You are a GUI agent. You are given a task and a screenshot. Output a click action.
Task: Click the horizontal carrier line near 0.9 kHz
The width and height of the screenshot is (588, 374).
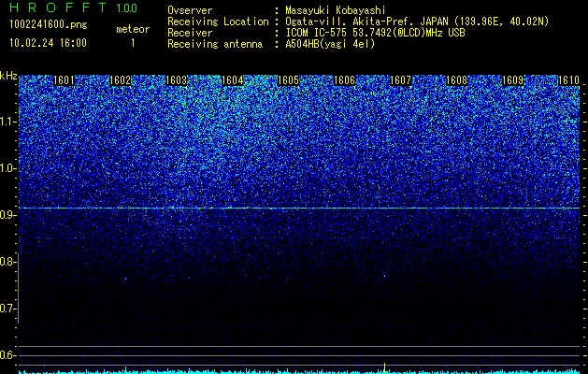[299, 208]
